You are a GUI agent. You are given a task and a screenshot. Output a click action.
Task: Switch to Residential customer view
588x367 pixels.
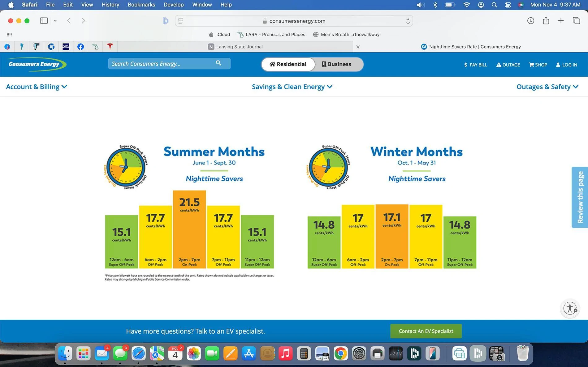point(288,64)
